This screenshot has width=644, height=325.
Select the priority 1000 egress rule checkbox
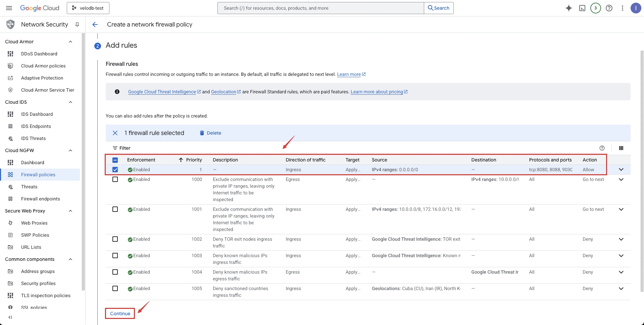[115, 179]
